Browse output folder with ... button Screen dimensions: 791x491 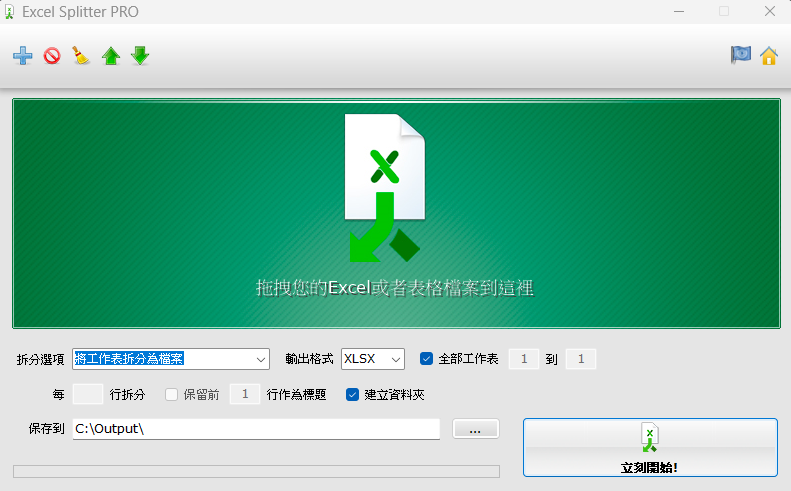coord(476,429)
